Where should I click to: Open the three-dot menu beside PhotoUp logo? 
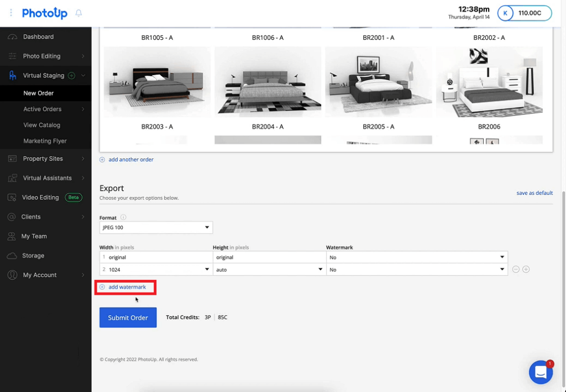click(x=11, y=13)
